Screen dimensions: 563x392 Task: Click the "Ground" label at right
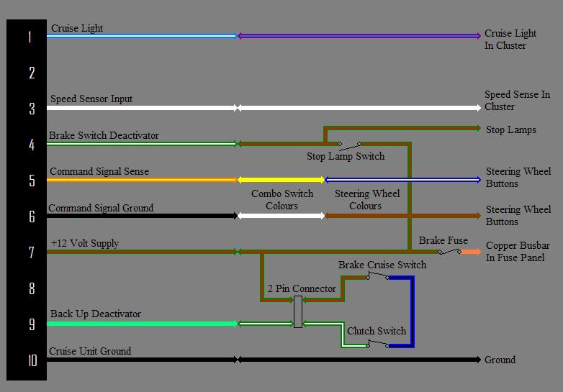click(x=500, y=360)
